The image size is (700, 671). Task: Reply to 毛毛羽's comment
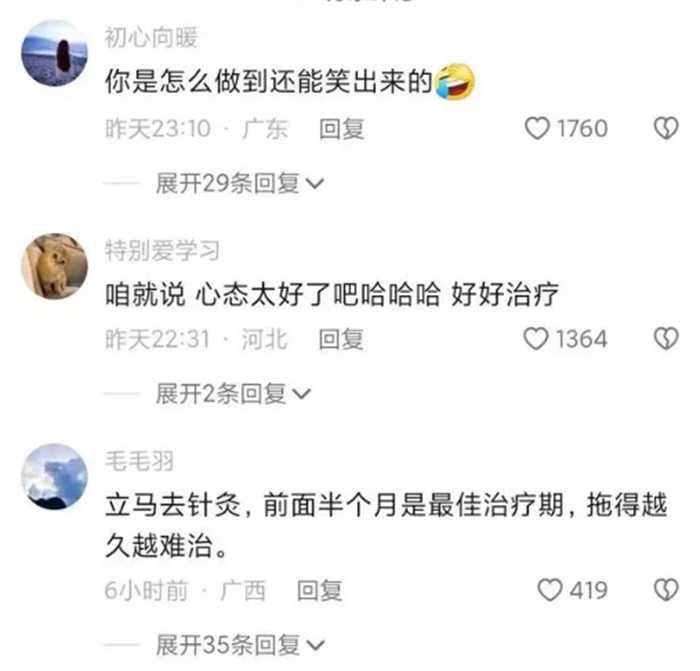[320, 591]
